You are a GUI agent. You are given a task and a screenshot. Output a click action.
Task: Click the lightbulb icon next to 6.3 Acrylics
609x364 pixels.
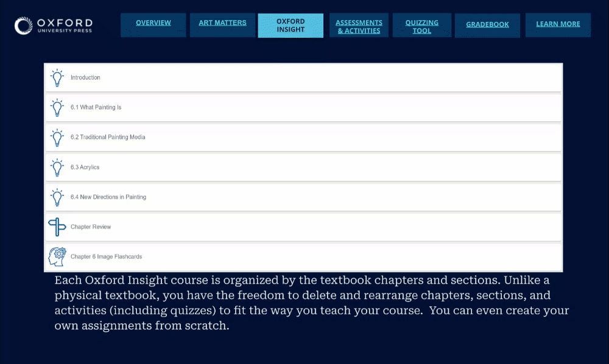(x=57, y=167)
